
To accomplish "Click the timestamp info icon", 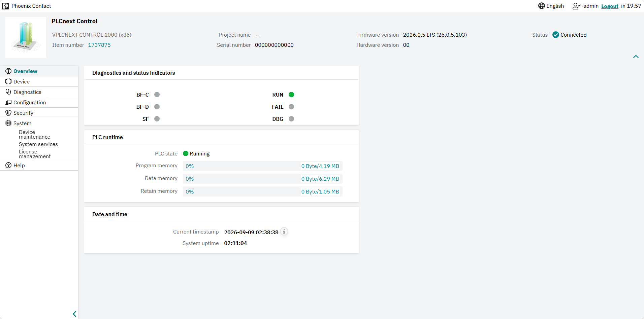I will click(x=284, y=232).
